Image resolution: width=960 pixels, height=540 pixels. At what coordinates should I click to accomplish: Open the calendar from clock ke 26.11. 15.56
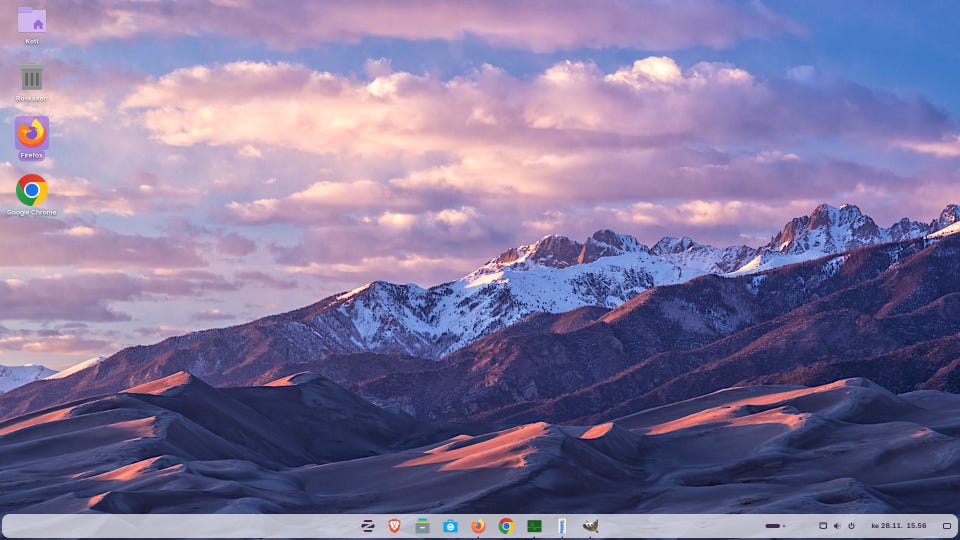pyautogui.click(x=899, y=526)
